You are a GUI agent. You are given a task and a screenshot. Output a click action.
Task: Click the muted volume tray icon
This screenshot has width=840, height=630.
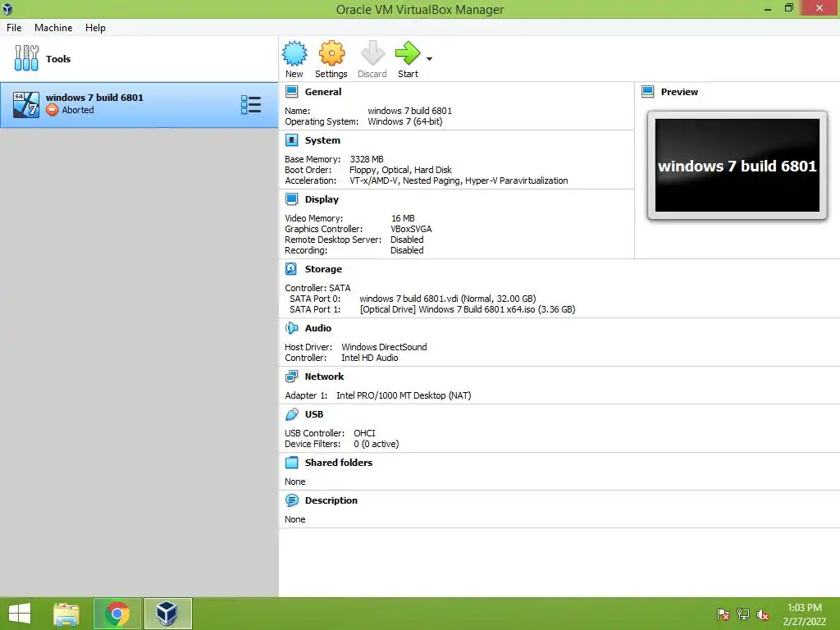(763, 614)
